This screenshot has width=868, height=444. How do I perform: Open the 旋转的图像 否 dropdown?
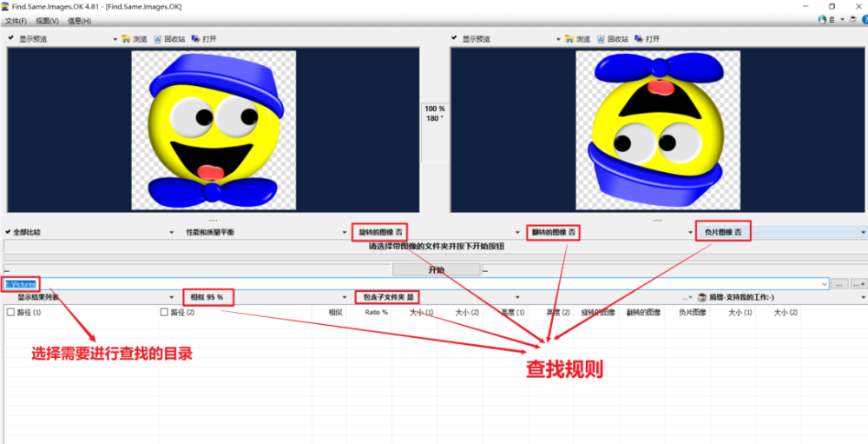click(x=435, y=233)
